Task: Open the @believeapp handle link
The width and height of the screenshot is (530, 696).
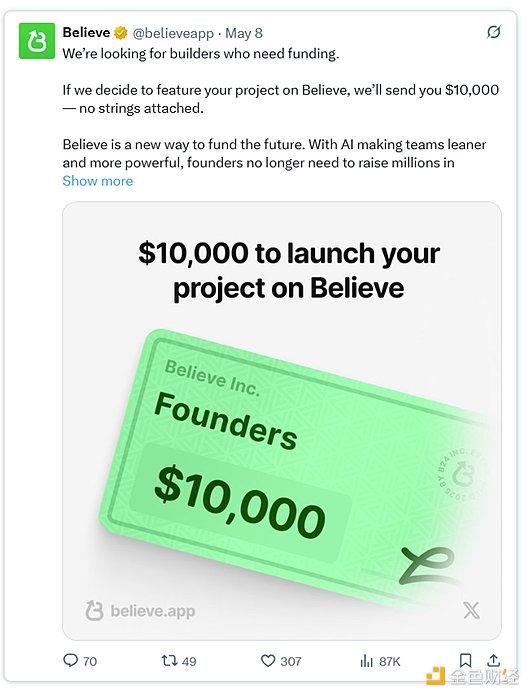Action: tap(173, 33)
